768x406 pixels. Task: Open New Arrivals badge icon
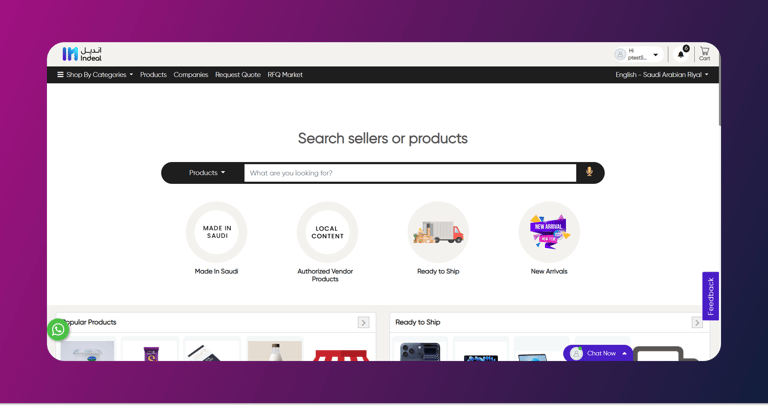[549, 232]
